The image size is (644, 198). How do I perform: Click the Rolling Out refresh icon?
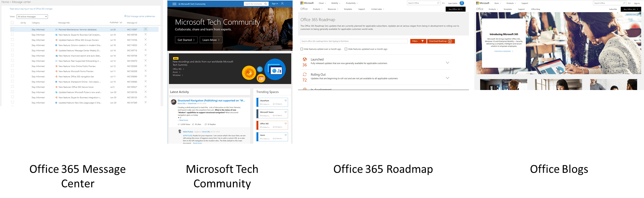[304, 74]
